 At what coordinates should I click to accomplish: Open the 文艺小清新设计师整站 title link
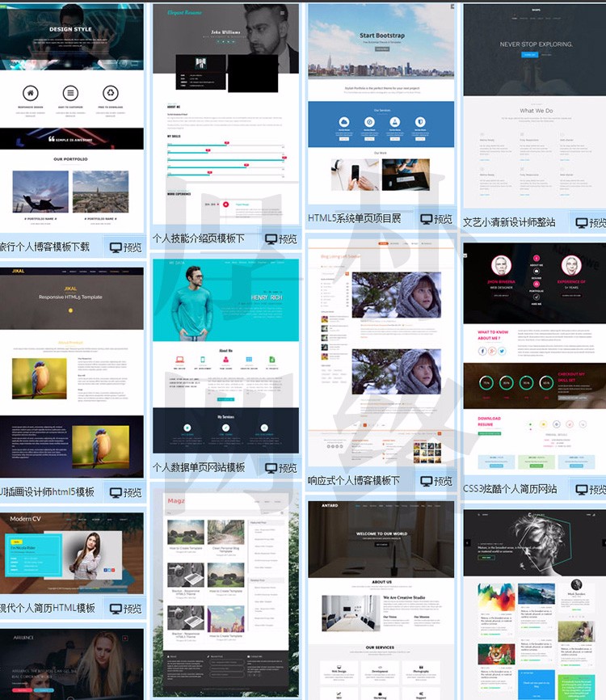pyautogui.click(x=509, y=221)
